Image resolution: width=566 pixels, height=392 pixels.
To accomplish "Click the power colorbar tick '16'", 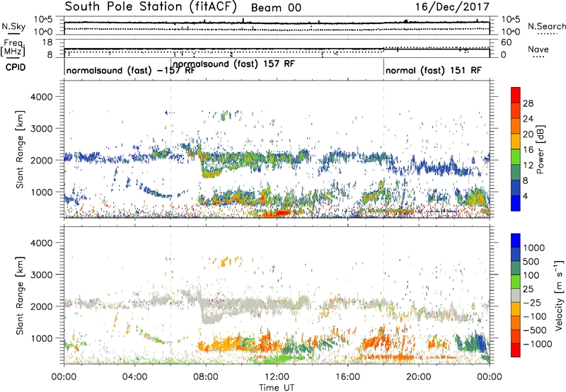I will [x=528, y=150].
